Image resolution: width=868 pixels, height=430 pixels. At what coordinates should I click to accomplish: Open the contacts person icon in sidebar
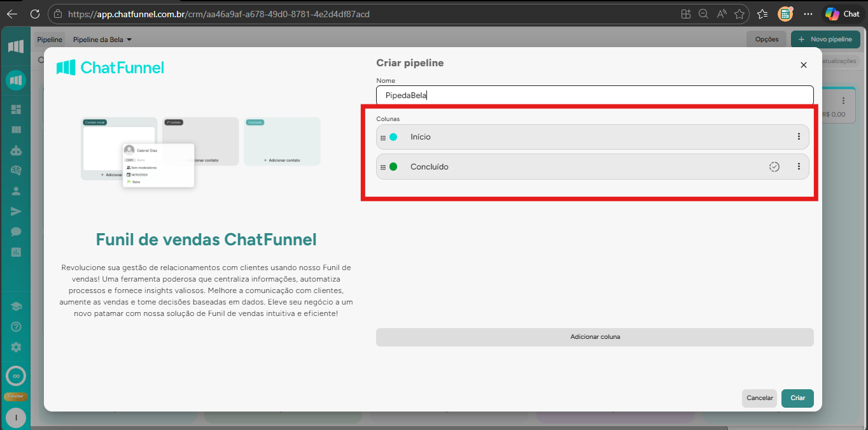point(16,191)
